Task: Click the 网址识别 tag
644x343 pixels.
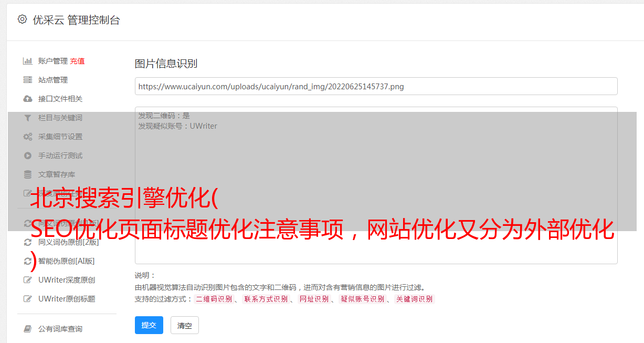Action: point(314,299)
